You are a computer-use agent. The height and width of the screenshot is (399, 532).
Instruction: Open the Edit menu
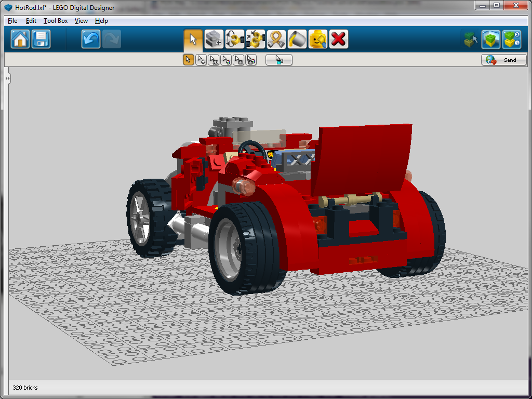click(x=31, y=21)
